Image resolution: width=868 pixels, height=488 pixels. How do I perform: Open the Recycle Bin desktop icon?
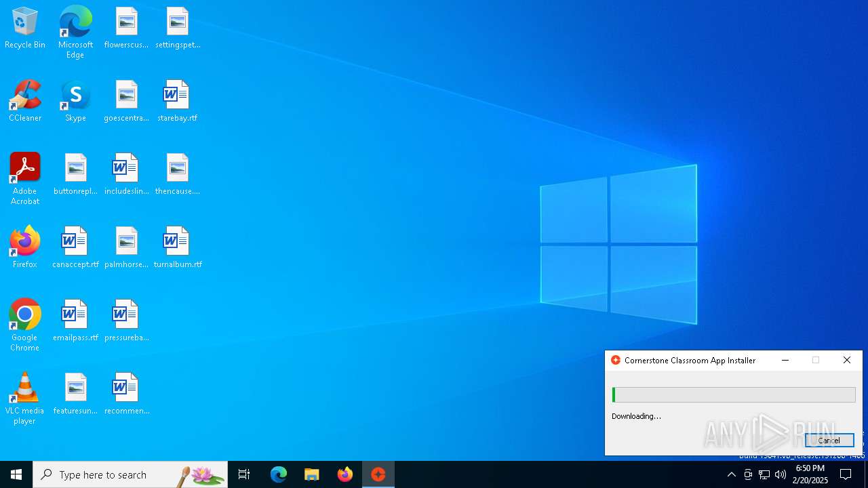coord(25,28)
